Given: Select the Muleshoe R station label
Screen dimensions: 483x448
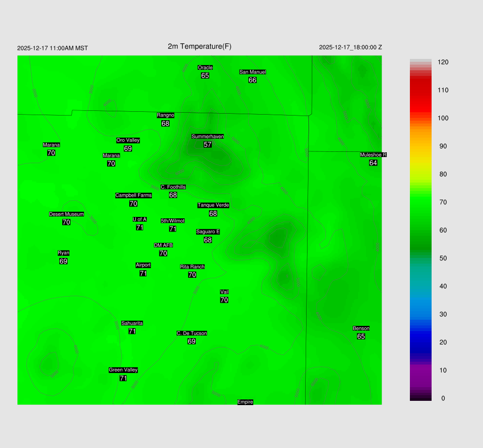Looking at the screenshot, I should coord(373,155).
